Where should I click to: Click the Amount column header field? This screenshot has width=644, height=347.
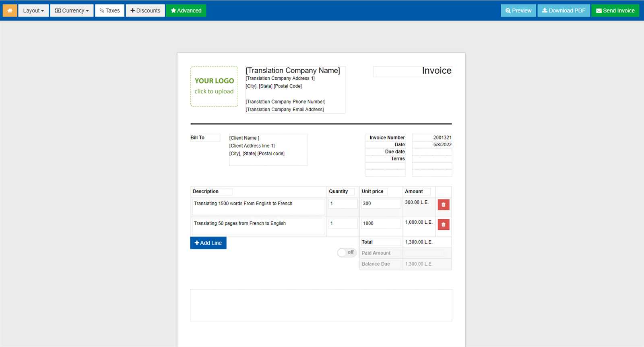(417, 191)
